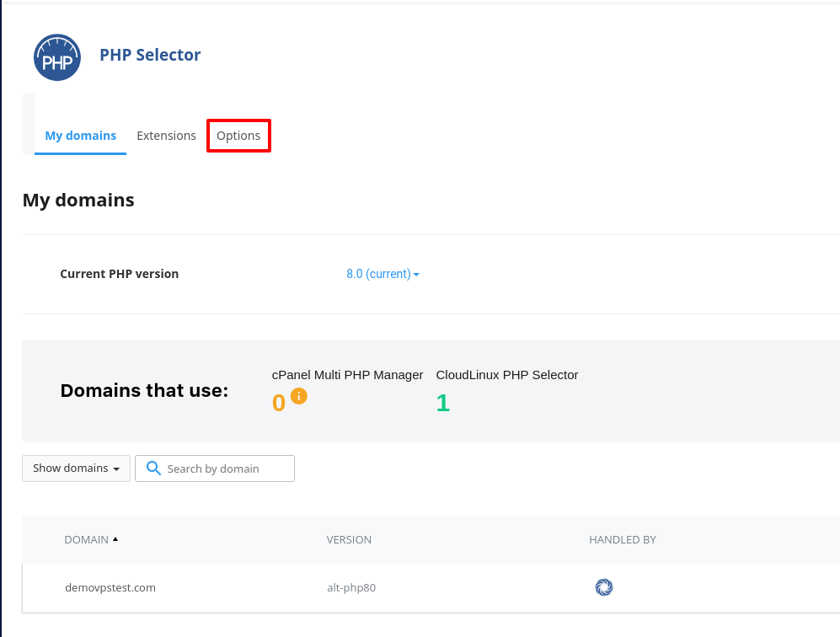
Task: Click the alt-php80 version cell
Action: click(x=351, y=588)
